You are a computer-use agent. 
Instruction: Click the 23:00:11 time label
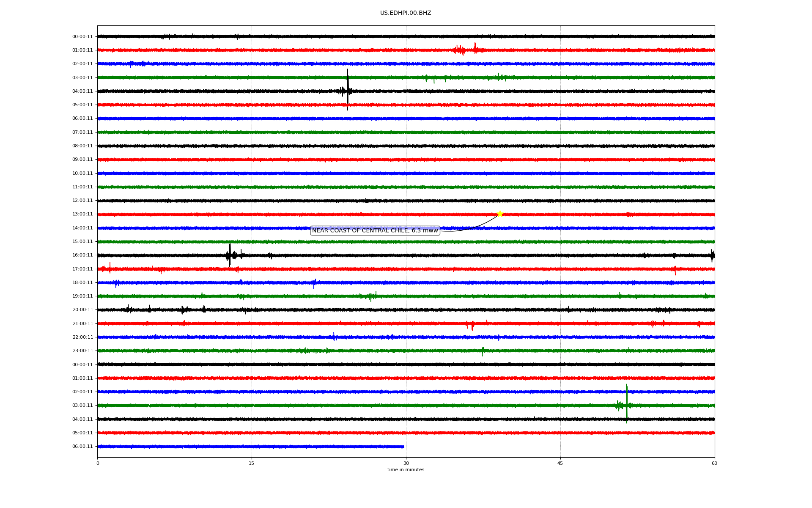(x=82, y=351)
